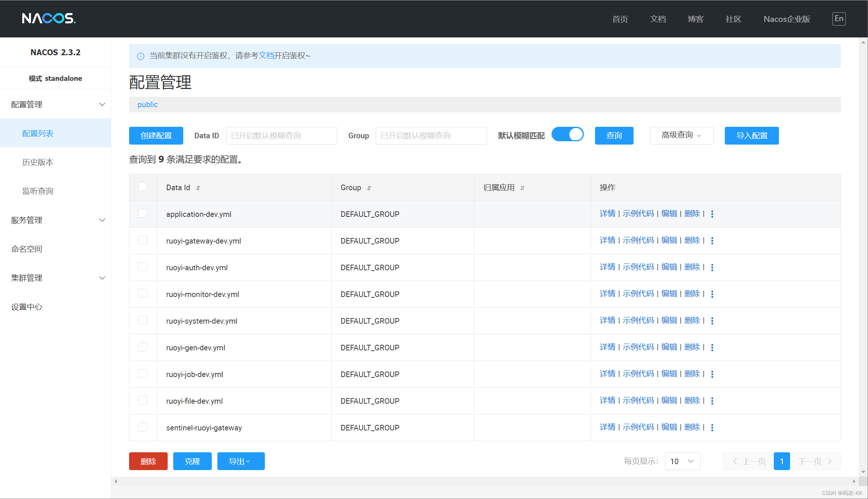Viewport: 868px width, 499px height.
Task: View 详情 for ruoyi-job-dev.yml
Action: 607,374
